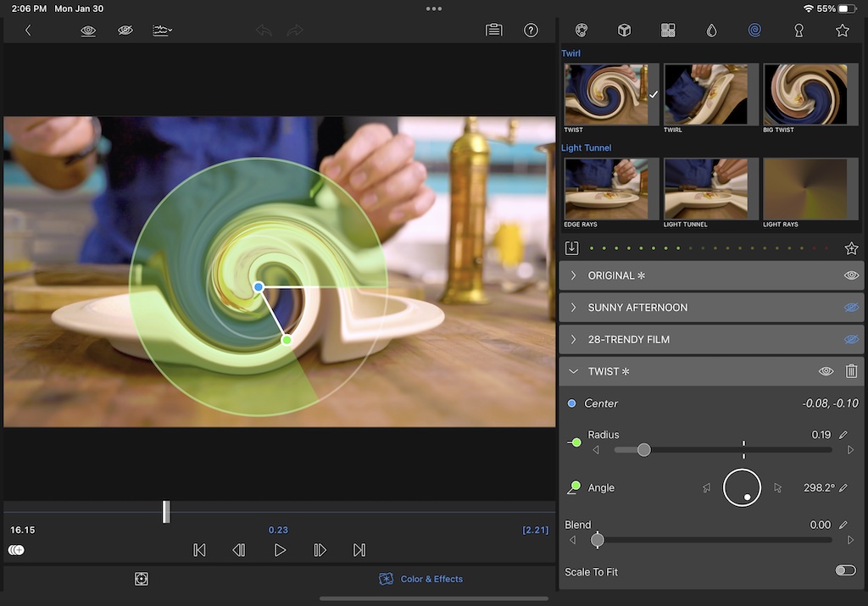The image size is (868, 606).
Task: Undo the last change
Action: (x=264, y=31)
